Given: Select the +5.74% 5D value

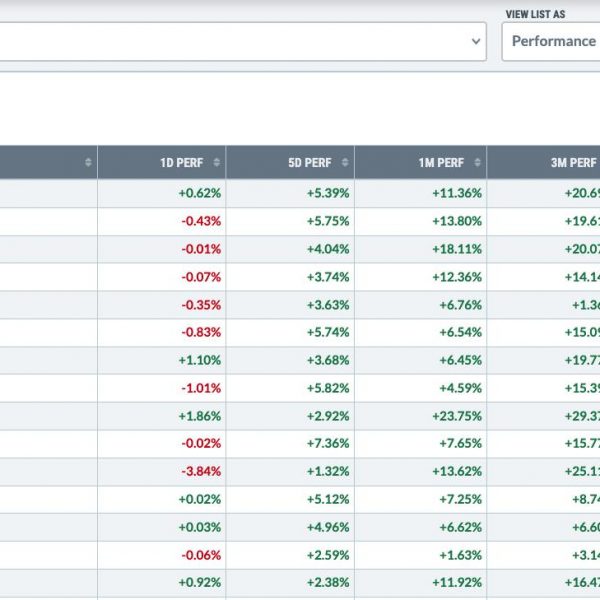Looking at the screenshot, I should [x=328, y=332].
